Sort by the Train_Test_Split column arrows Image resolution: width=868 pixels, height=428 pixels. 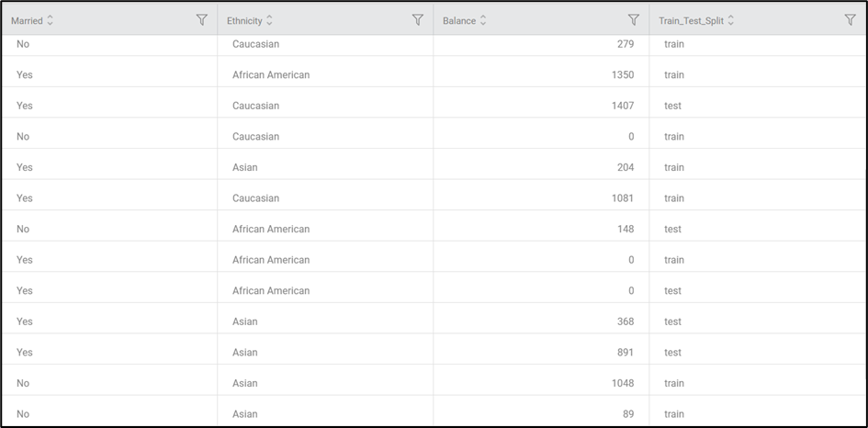pos(731,20)
